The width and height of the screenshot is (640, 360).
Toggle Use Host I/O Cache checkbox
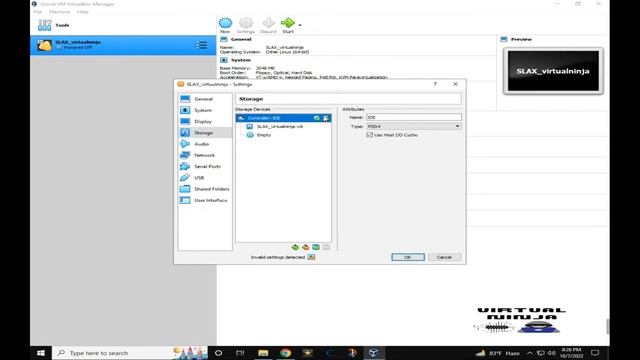370,135
